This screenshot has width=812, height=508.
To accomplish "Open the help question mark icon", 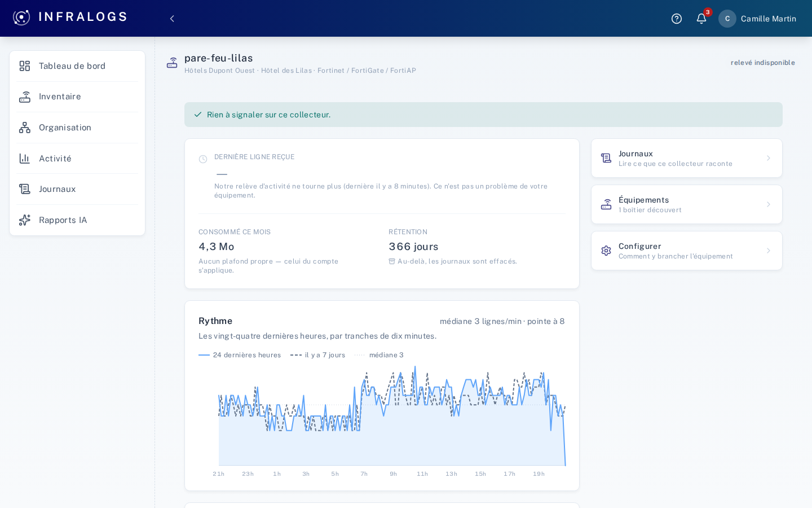I will [x=677, y=19].
